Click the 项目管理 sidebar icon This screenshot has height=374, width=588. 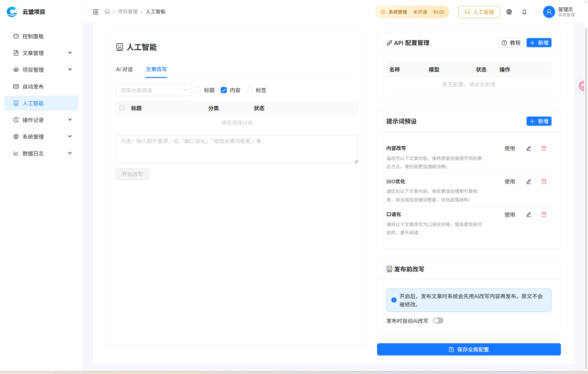16,70
